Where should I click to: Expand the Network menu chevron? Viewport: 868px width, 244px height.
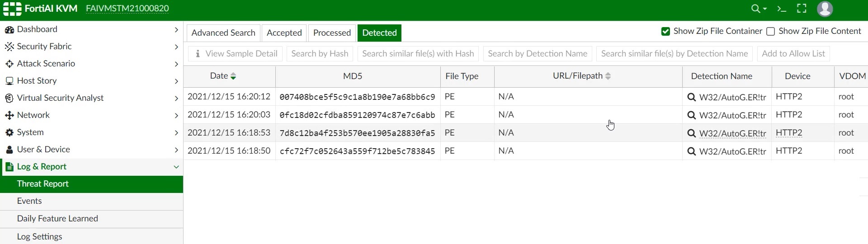[176, 116]
